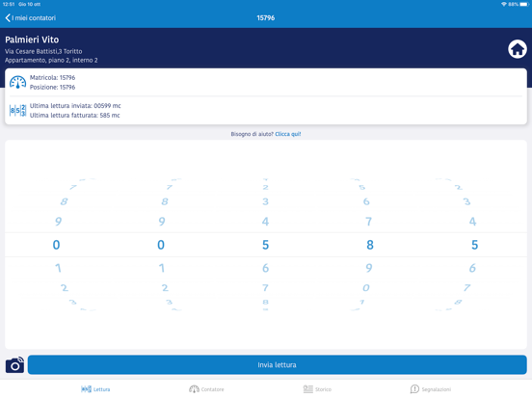
Task: Tap the Posizione: 15796 line
Action: 53,87
